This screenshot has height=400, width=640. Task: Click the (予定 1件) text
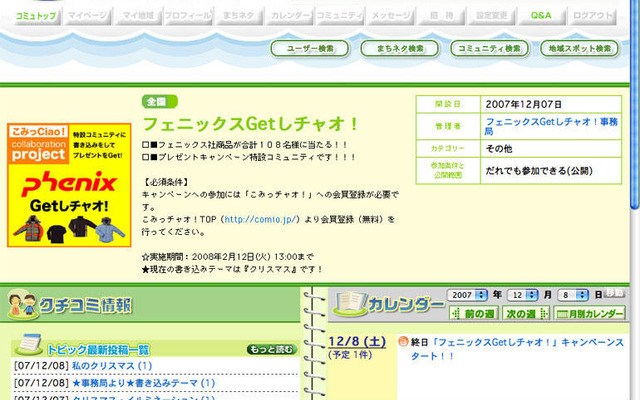[x=350, y=355]
